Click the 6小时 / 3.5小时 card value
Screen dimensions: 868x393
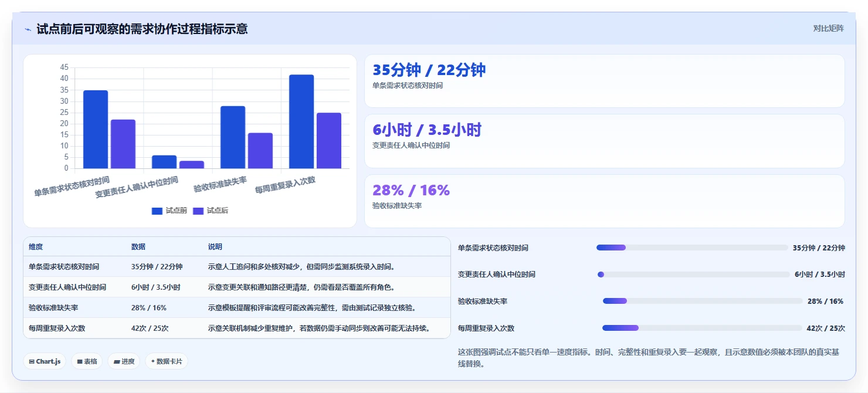point(427,130)
